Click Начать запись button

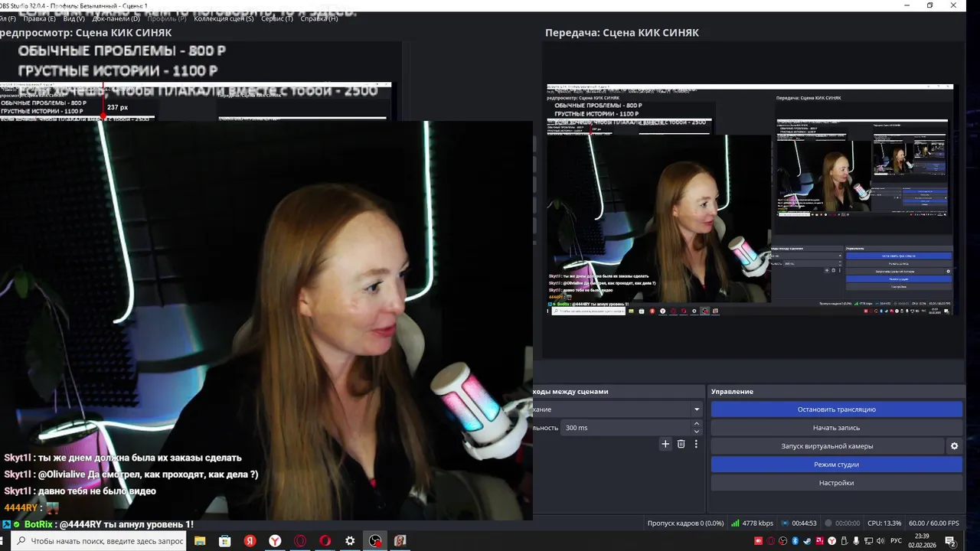(x=836, y=428)
